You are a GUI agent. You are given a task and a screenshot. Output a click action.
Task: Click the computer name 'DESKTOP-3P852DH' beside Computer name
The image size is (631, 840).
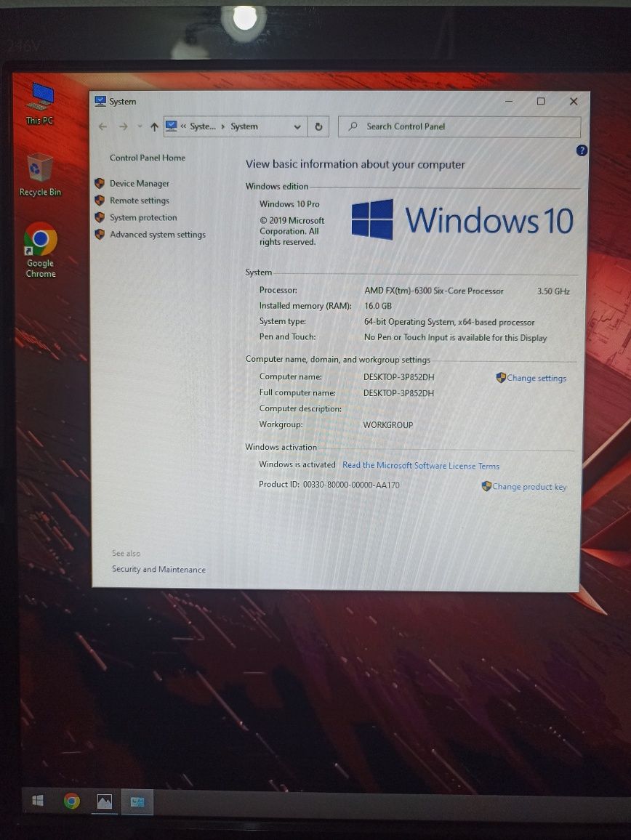click(x=399, y=377)
